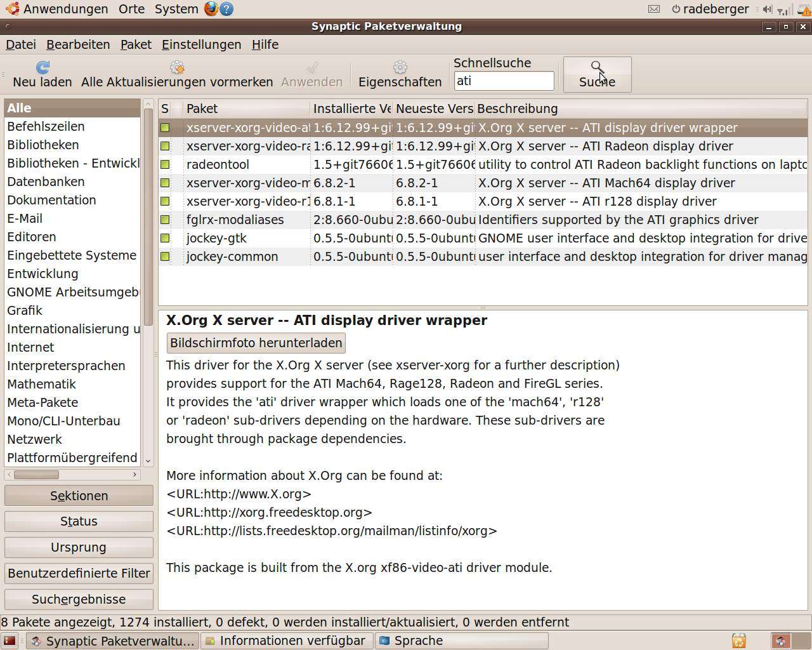Open the Anwendungen menu
This screenshot has height=650, width=812.
tap(56, 9)
